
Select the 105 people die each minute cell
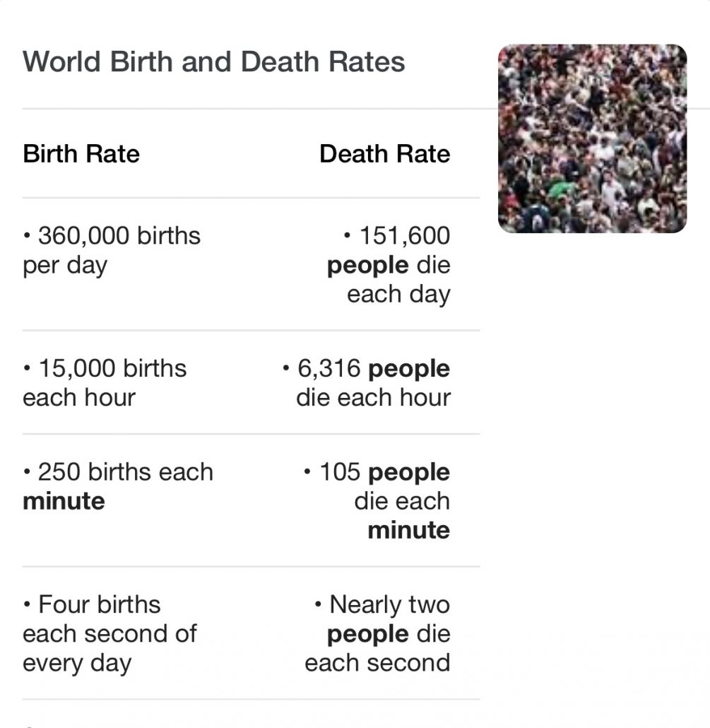coord(377,501)
